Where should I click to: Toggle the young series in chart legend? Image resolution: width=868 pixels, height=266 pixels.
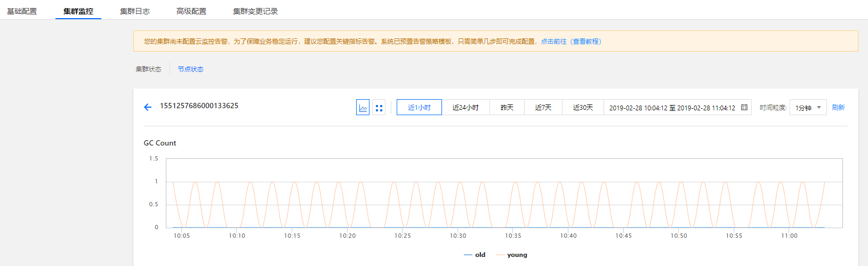511,255
